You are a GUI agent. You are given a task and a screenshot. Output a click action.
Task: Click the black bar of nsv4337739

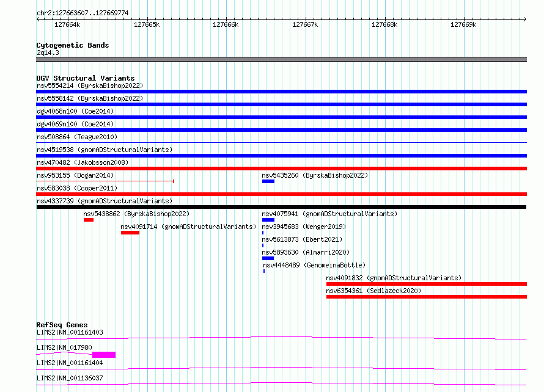tap(281, 207)
